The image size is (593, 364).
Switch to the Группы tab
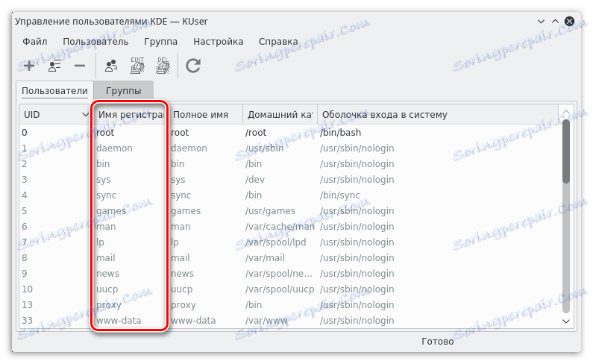tap(124, 91)
